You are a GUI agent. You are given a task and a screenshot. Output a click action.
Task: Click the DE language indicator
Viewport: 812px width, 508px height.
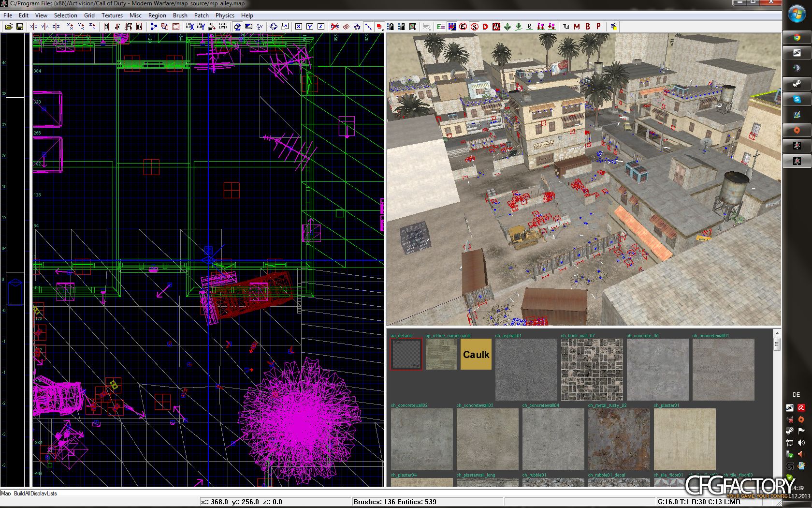(x=797, y=395)
